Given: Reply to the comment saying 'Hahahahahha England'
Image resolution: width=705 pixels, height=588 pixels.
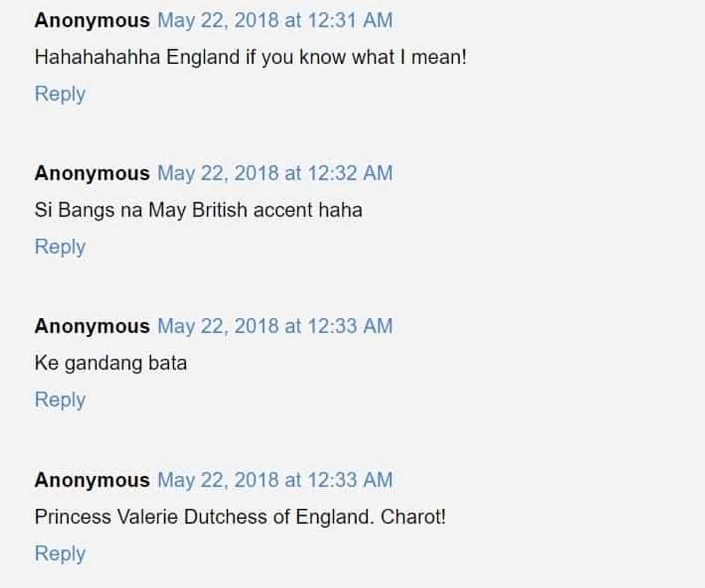Looking at the screenshot, I should pyautogui.click(x=59, y=93).
